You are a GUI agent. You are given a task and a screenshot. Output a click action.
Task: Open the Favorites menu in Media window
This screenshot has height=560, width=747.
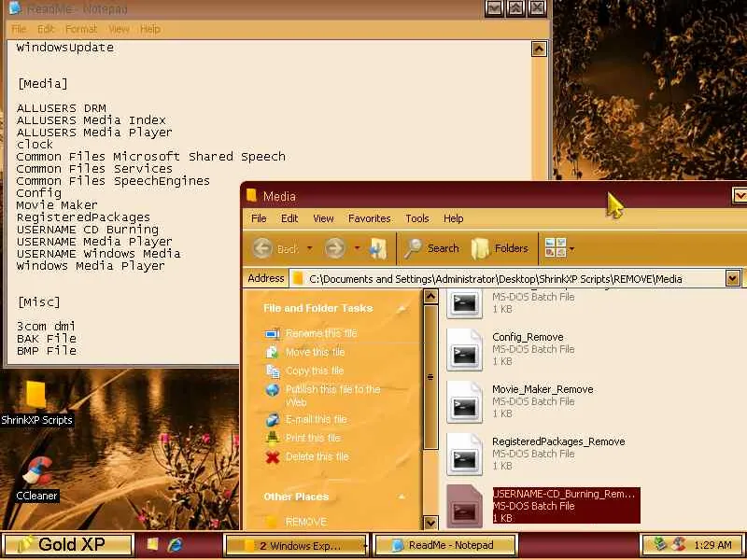369,218
